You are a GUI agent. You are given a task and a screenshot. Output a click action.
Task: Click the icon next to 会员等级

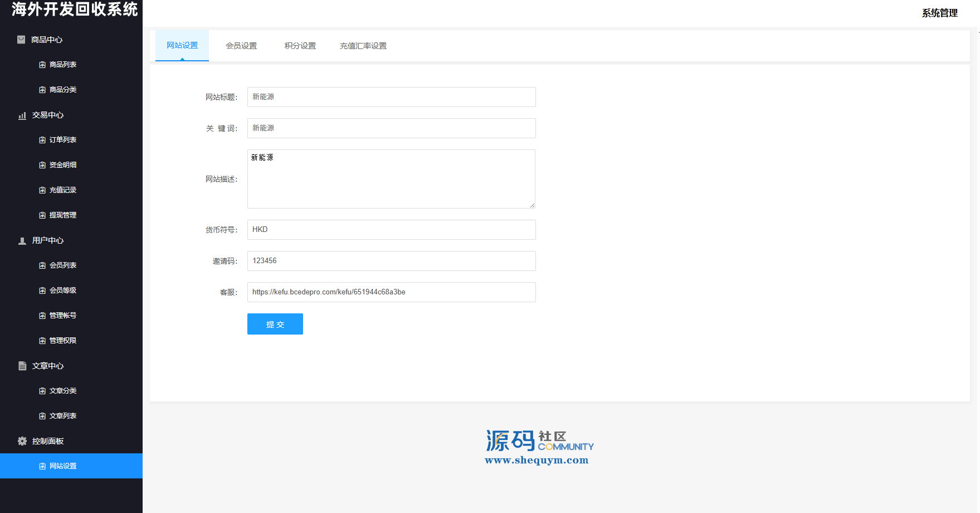[42, 291]
